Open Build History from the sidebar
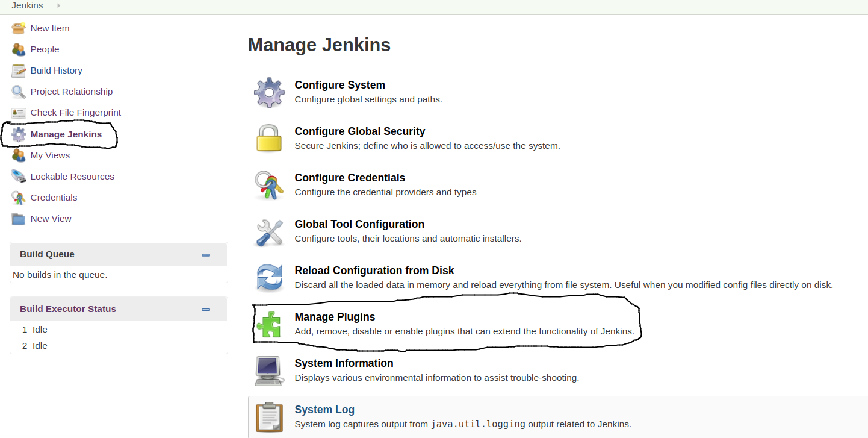Viewport: 868px width, 438px height. coord(56,70)
